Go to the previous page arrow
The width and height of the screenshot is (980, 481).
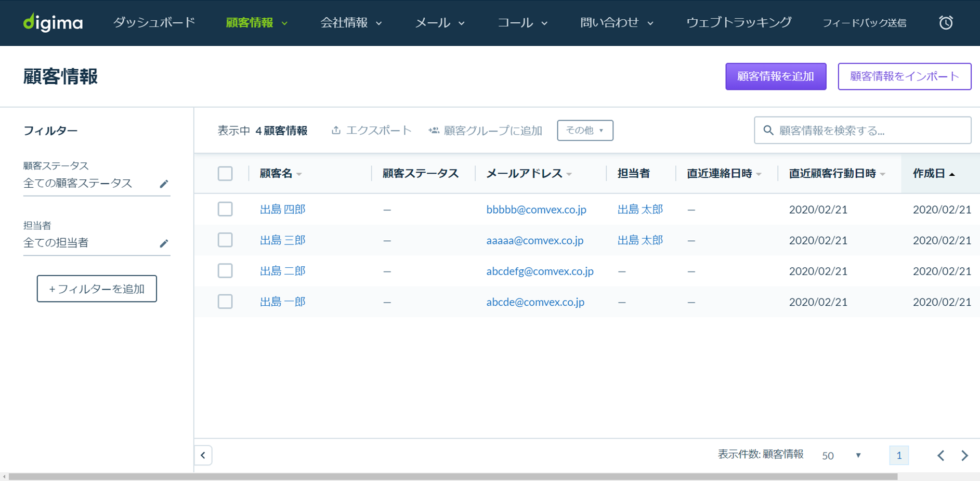pyautogui.click(x=940, y=456)
